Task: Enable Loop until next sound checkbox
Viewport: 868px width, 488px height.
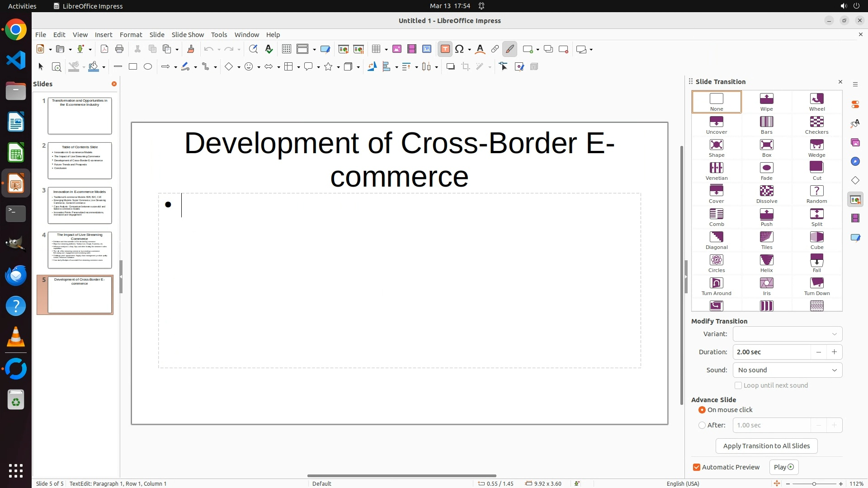Action: click(738, 385)
